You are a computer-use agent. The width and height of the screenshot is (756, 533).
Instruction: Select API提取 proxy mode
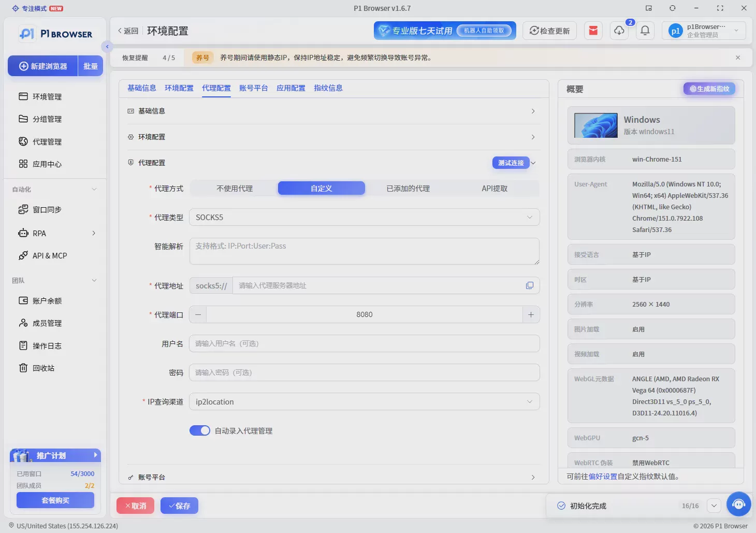tap(495, 188)
